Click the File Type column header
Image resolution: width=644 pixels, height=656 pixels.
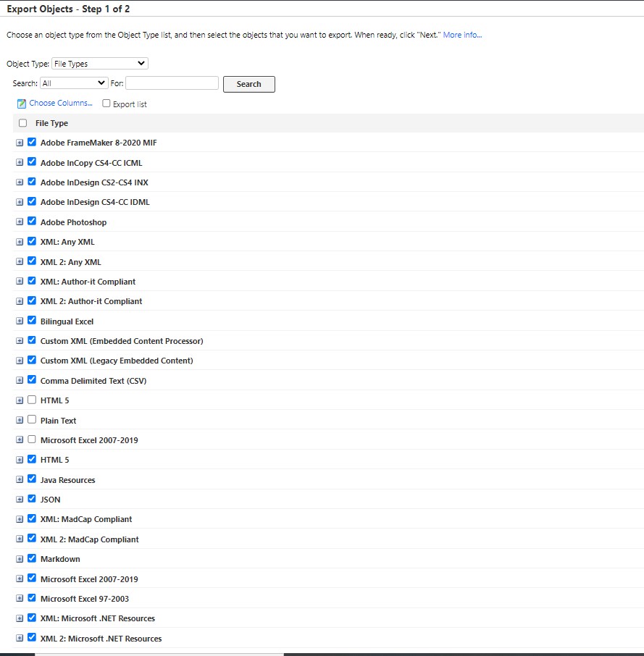click(x=51, y=123)
